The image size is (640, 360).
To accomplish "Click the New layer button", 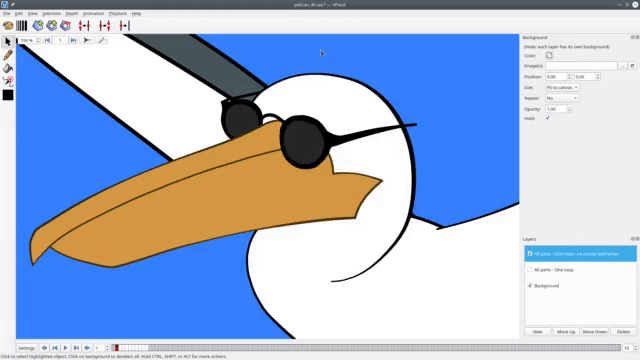I will click(537, 332).
